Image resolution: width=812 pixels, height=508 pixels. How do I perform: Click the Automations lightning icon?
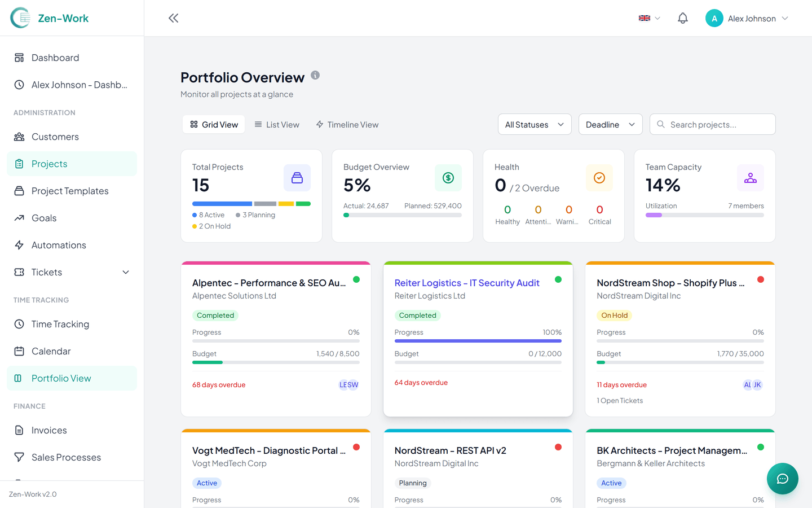[19, 245]
